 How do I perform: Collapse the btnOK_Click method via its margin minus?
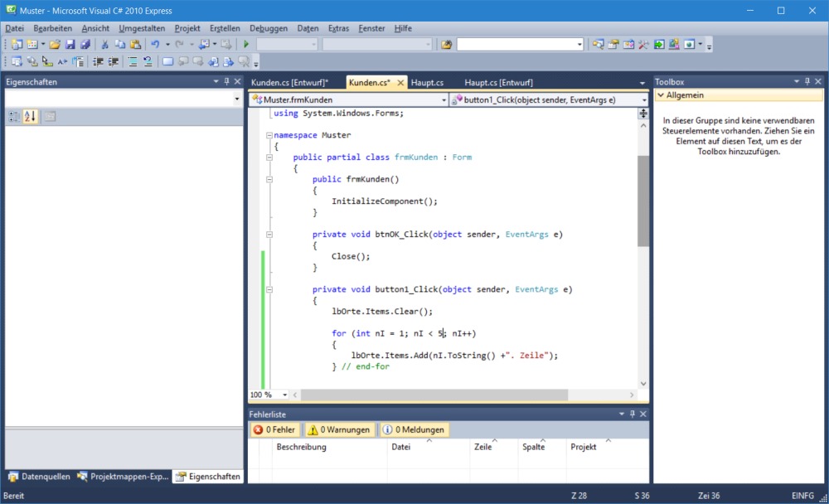click(269, 234)
